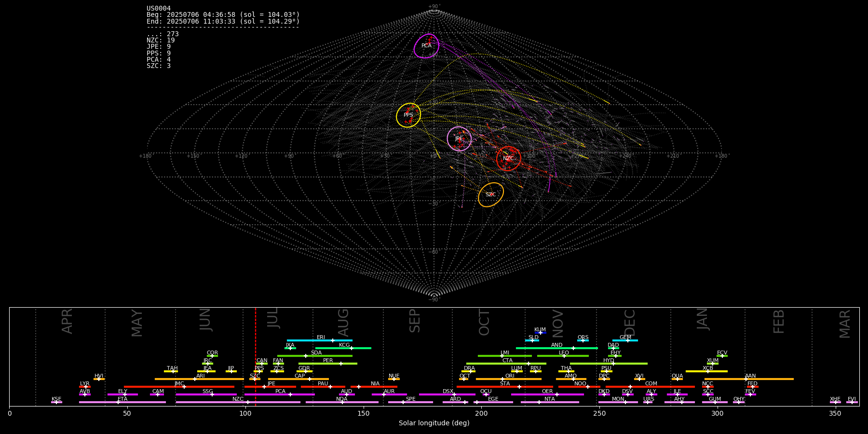Screen dimensions: 868x434
Task: Click the 'Beg: 20250706 04:36:58' line
Action: 223,15
